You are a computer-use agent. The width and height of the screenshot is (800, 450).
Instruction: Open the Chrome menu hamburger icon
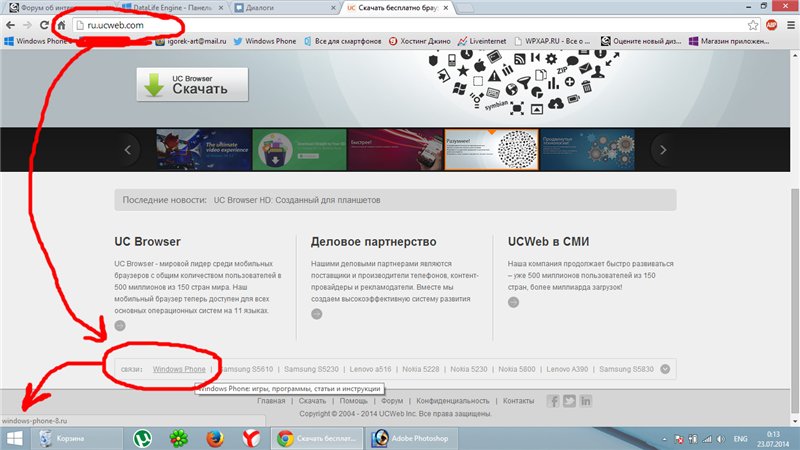pyautogui.click(x=791, y=25)
